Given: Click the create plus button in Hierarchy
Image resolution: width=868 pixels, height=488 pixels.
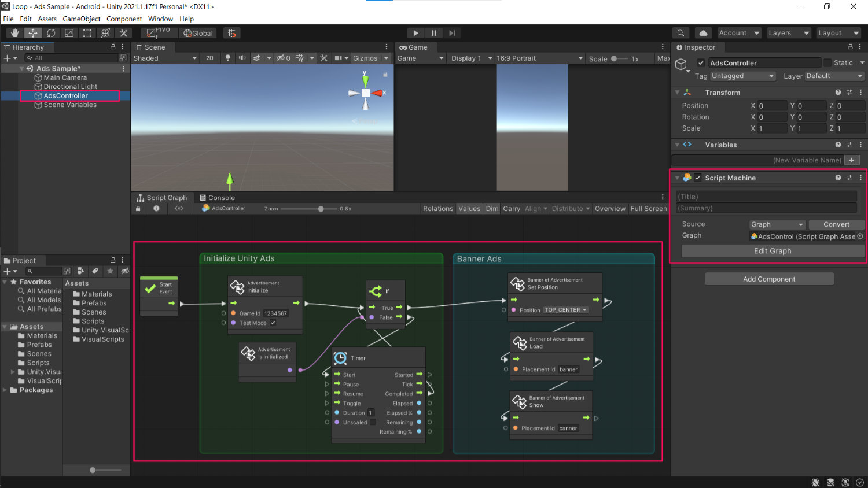Looking at the screenshot, I should (7, 58).
